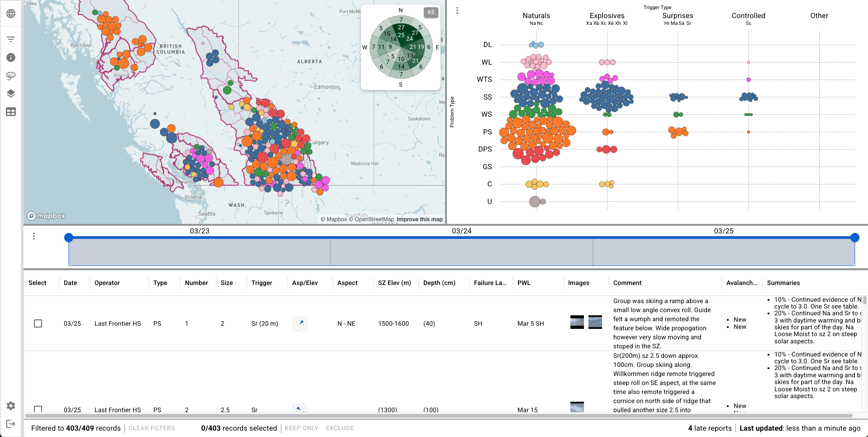Screen dimensions: 868x437
Task: Open the timeline three-dot options menu
Action: tap(34, 236)
